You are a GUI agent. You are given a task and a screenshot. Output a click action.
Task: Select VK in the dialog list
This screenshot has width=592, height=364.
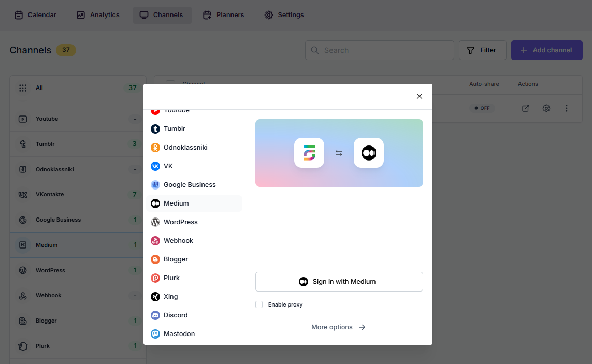pyautogui.click(x=194, y=166)
